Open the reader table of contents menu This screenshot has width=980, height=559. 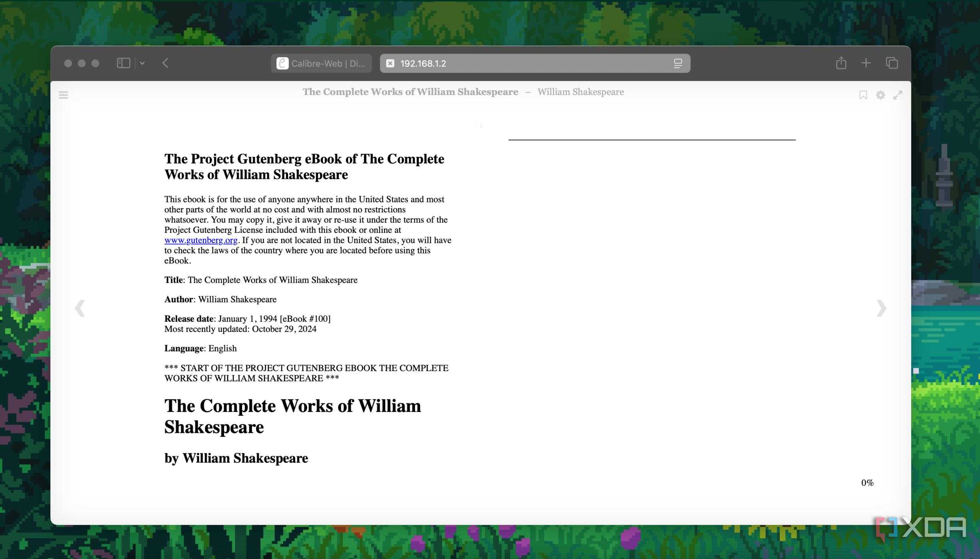[64, 95]
